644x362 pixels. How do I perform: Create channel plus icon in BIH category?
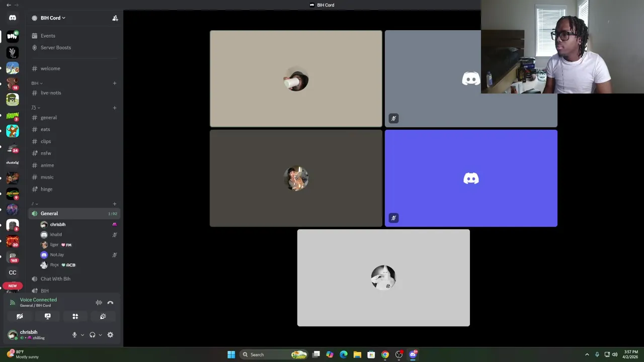(115, 83)
